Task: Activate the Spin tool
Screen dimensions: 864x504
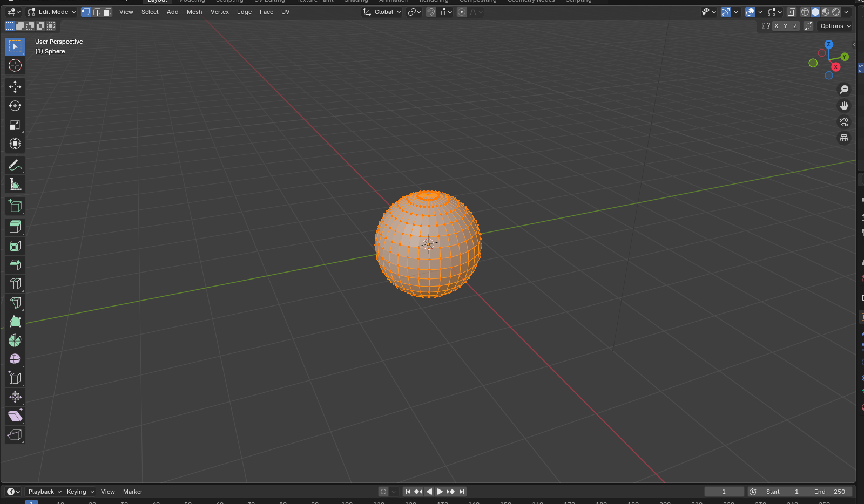Action: pos(15,340)
